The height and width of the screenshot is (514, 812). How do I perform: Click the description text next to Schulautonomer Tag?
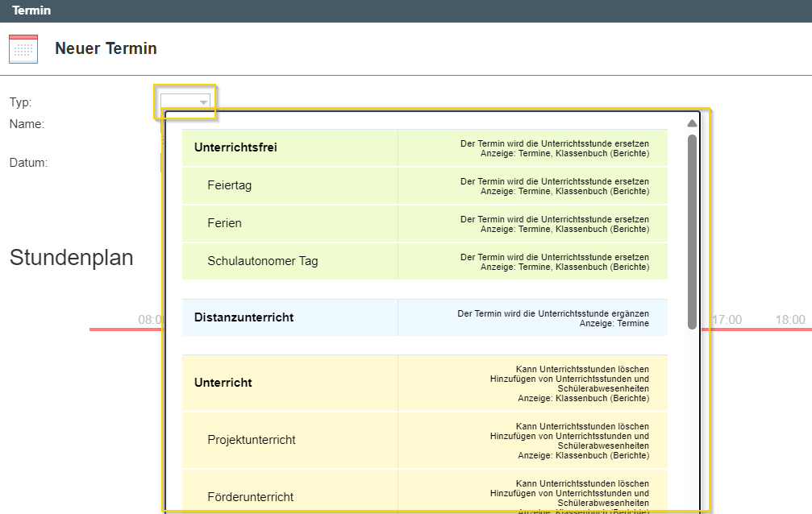pos(555,262)
